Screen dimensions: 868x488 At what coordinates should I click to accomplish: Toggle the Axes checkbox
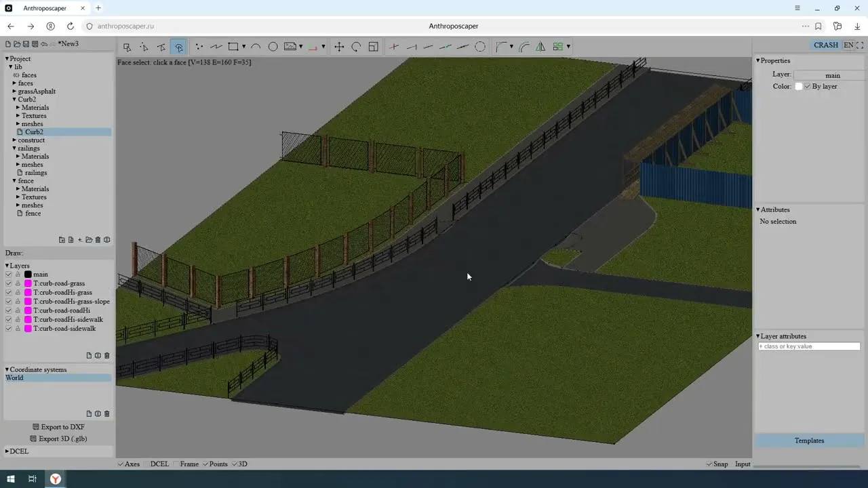pos(121,464)
